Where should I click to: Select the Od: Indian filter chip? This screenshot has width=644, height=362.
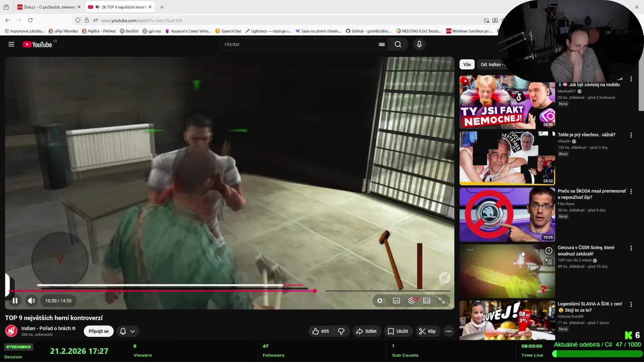click(492, 64)
